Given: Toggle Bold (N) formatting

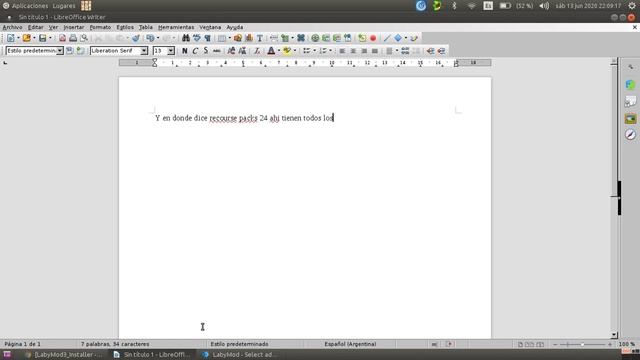Looking at the screenshot, I should coord(184,51).
